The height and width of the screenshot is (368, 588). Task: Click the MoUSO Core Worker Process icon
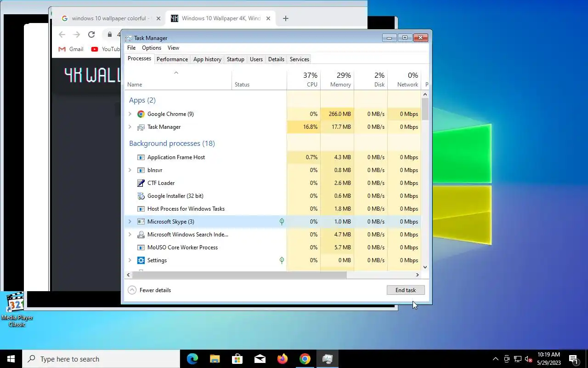click(x=141, y=247)
